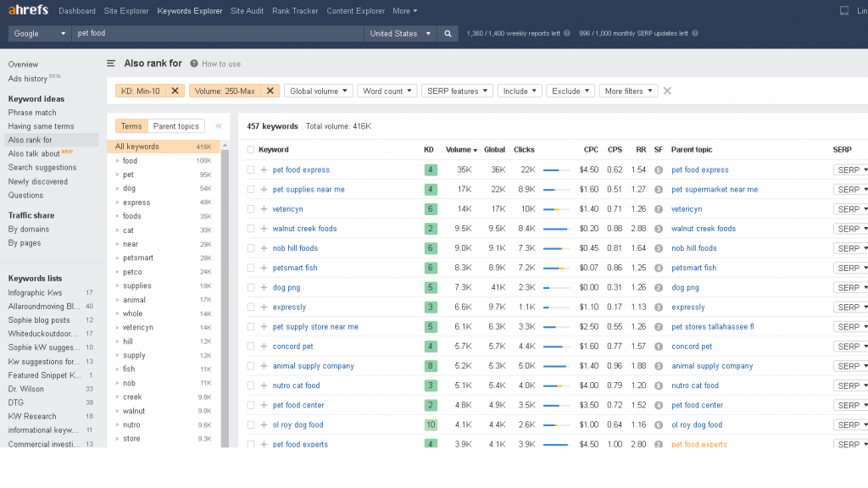Screen dimensions: 868x488
Task: Open the animal supply company keyword link
Action: [314, 366]
